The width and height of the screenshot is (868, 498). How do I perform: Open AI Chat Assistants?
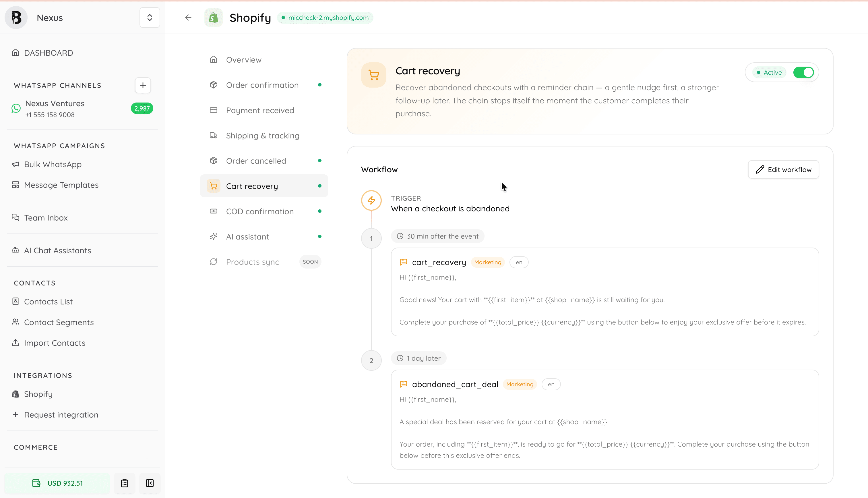pos(57,251)
